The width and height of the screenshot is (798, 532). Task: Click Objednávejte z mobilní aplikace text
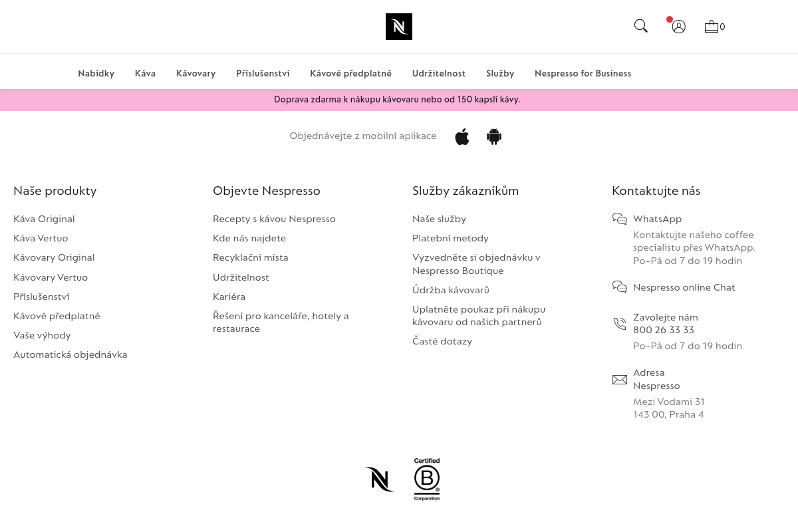point(363,136)
